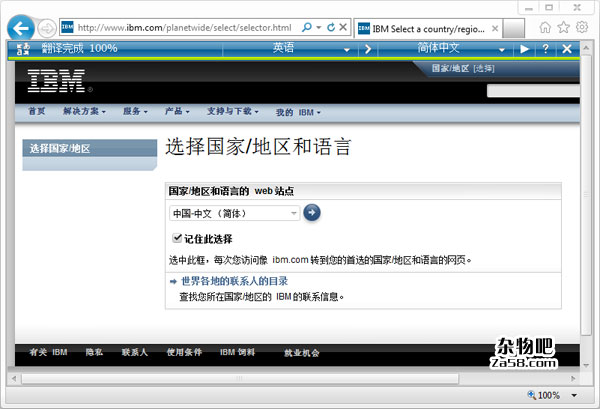Expand the 产品 menu
The image size is (600, 409).
pos(177,111)
